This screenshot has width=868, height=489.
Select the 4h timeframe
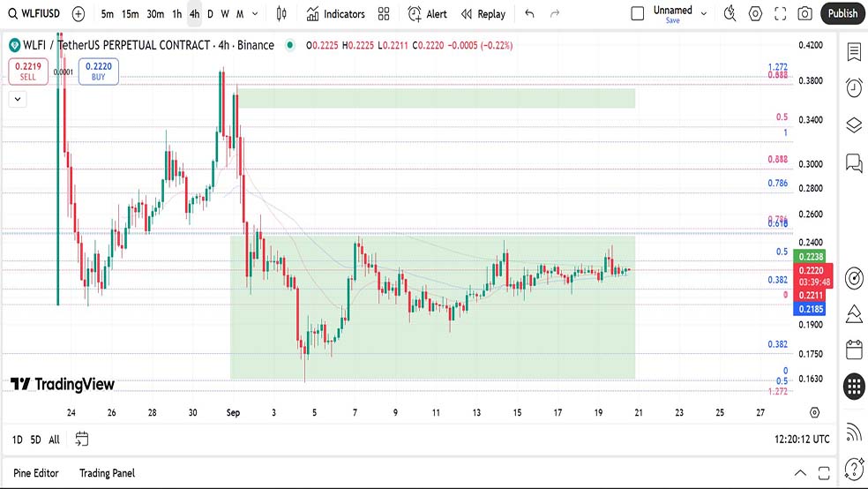pos(194,14)
